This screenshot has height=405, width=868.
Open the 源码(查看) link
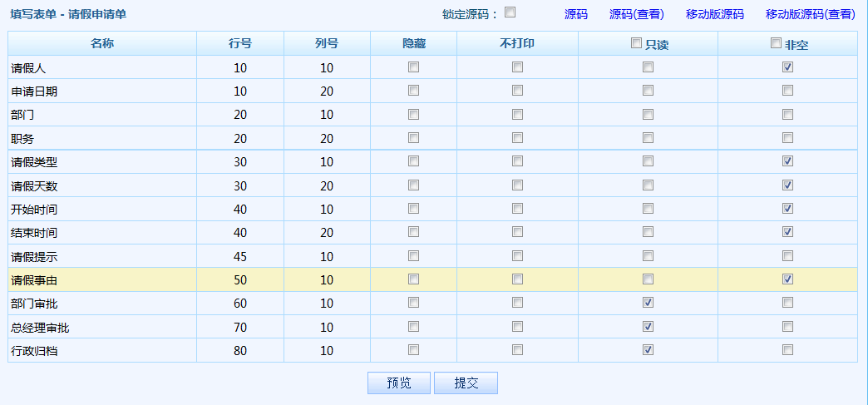point(636,14)
